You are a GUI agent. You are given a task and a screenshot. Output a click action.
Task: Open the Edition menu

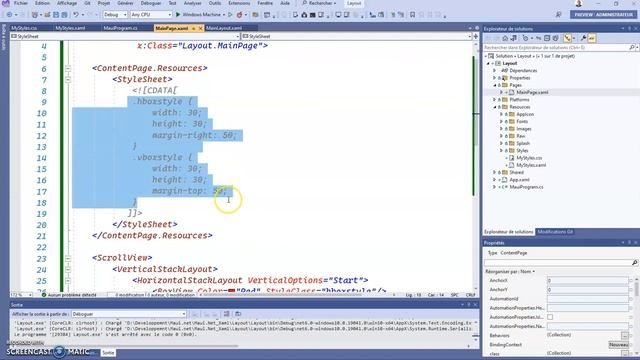42,3
